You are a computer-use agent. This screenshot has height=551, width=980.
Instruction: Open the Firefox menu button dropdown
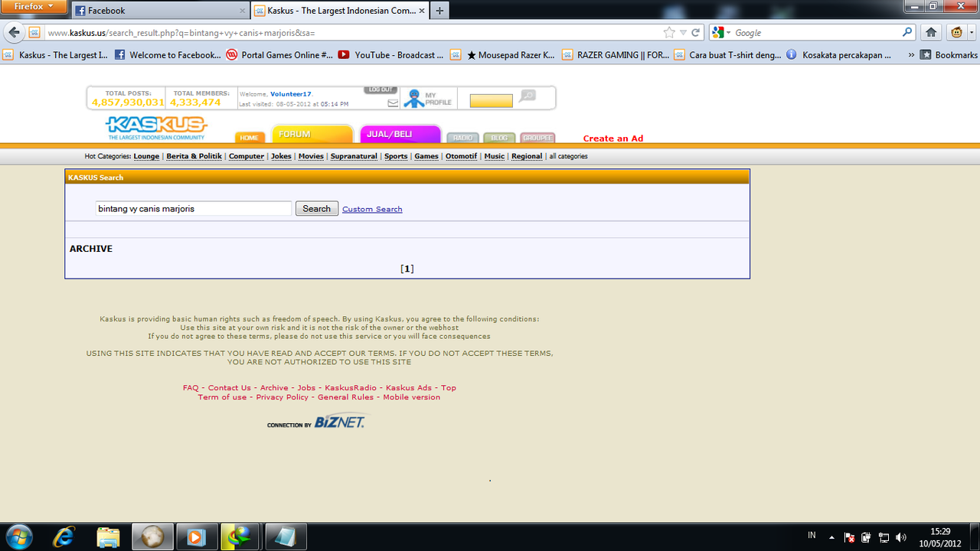click(34, 7)
